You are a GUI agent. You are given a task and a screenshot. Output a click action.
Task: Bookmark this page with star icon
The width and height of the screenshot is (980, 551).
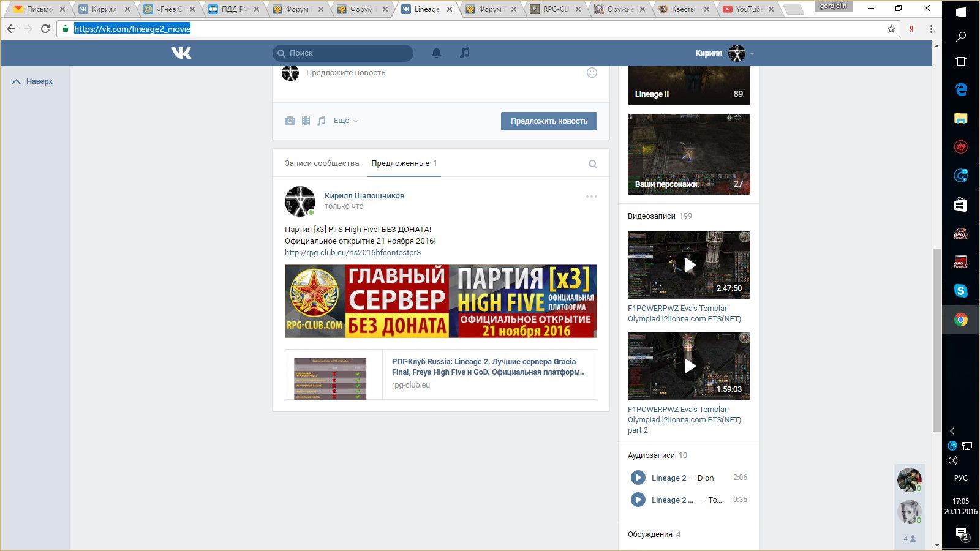pos(891,29)
